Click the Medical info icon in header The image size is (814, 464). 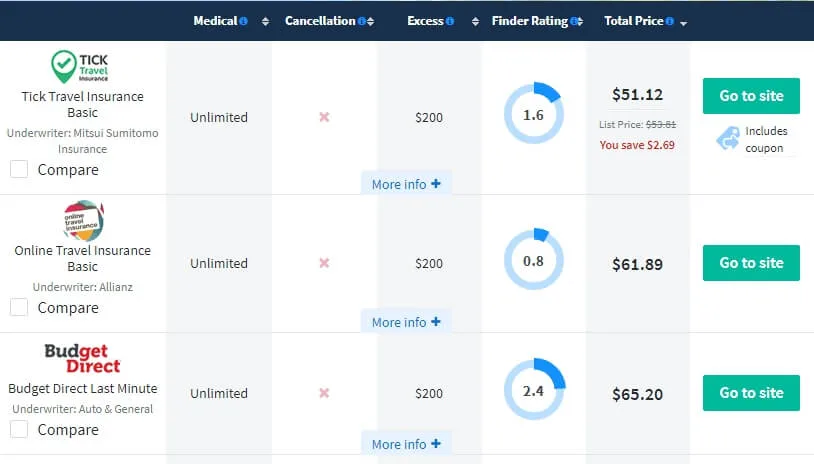[x=243, y=21]
